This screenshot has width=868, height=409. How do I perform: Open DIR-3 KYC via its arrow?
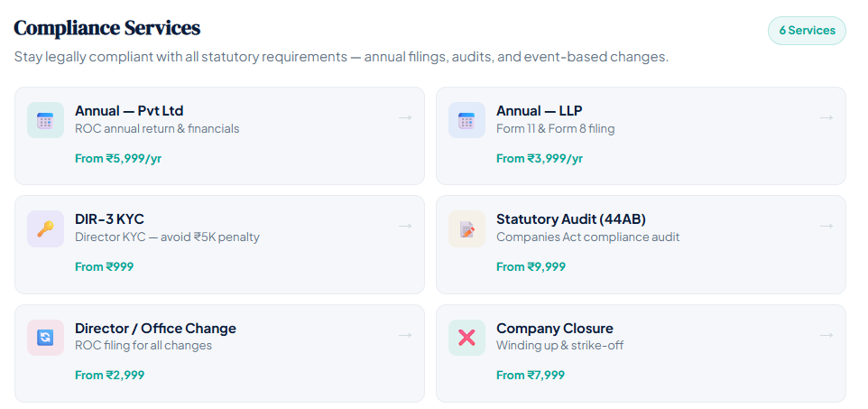click(405, 226)
